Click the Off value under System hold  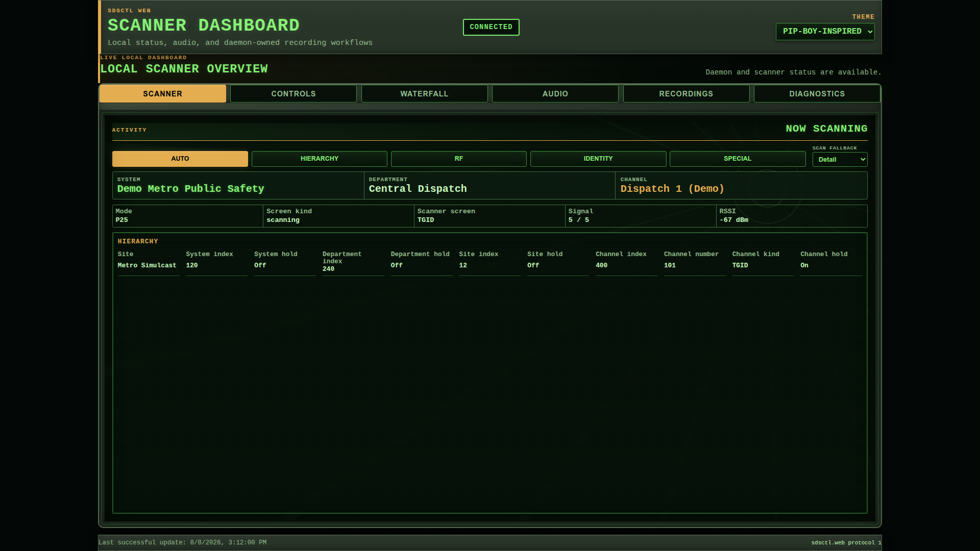260,265
